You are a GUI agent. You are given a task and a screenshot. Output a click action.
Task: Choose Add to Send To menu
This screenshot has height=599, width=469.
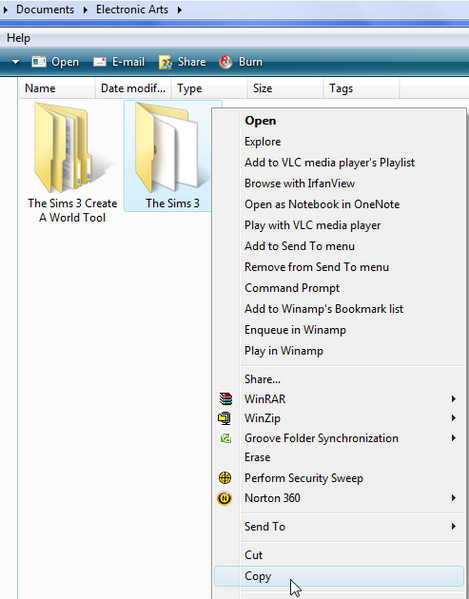(339, 246)
